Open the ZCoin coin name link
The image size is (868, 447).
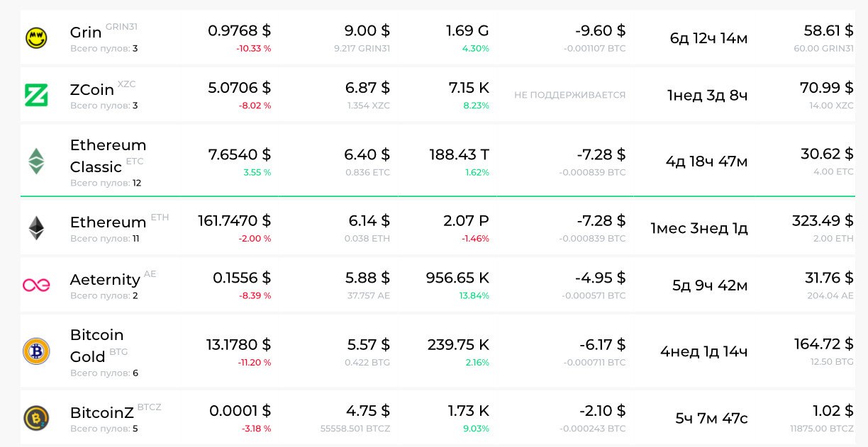(x=92, y=90)
